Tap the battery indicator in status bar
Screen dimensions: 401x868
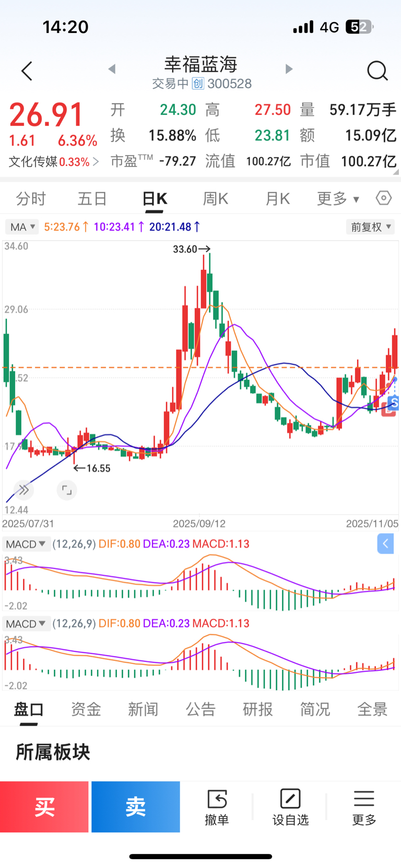(360, 27)
